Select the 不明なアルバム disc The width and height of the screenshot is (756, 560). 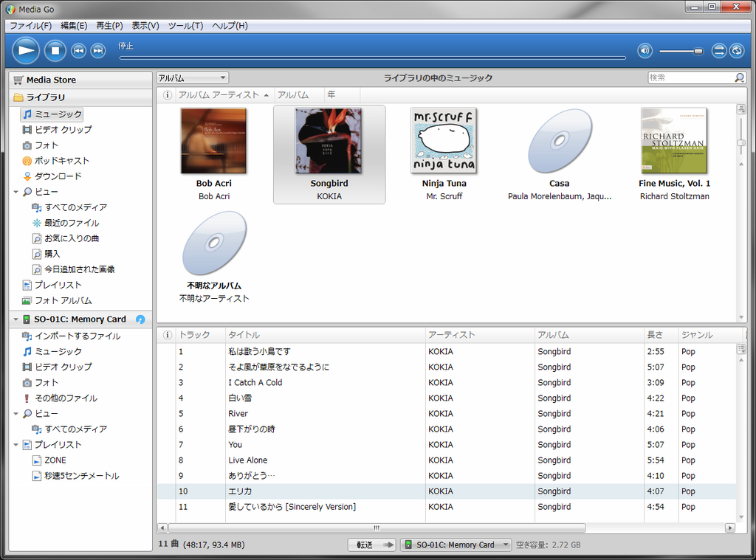coord(214,243)
